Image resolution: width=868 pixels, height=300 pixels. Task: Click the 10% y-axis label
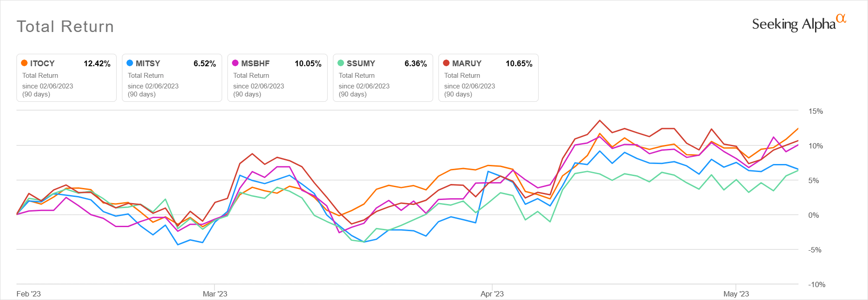815,146
